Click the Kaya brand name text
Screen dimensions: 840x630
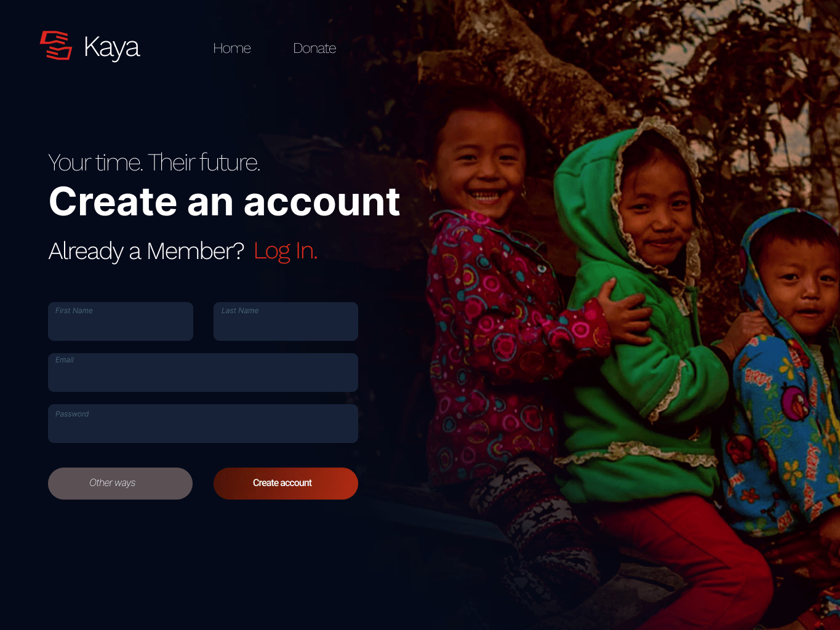click(x=112, y=47)
